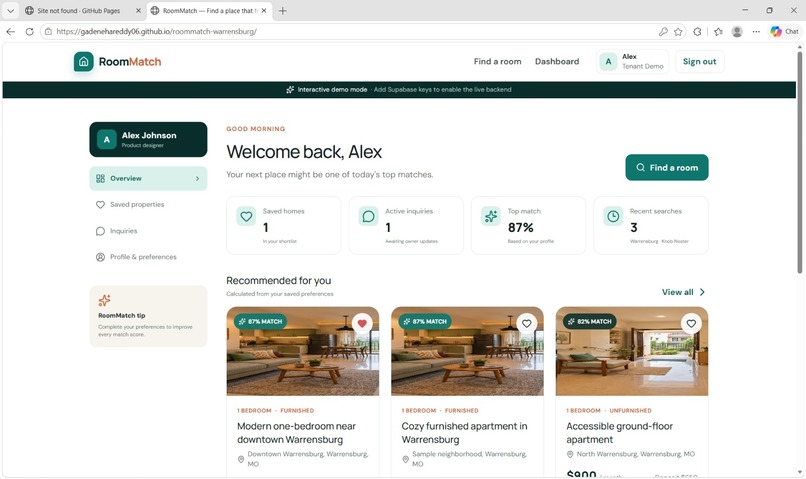Click the heart icon in Saved homes card
Viewport: 806px width, 479px height.
pyautogui.click(x=246, y=216)
